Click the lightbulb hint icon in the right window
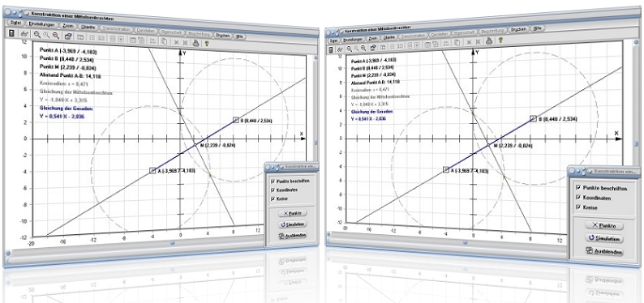The width and height of the screenshot is (644, 303). 500,40
